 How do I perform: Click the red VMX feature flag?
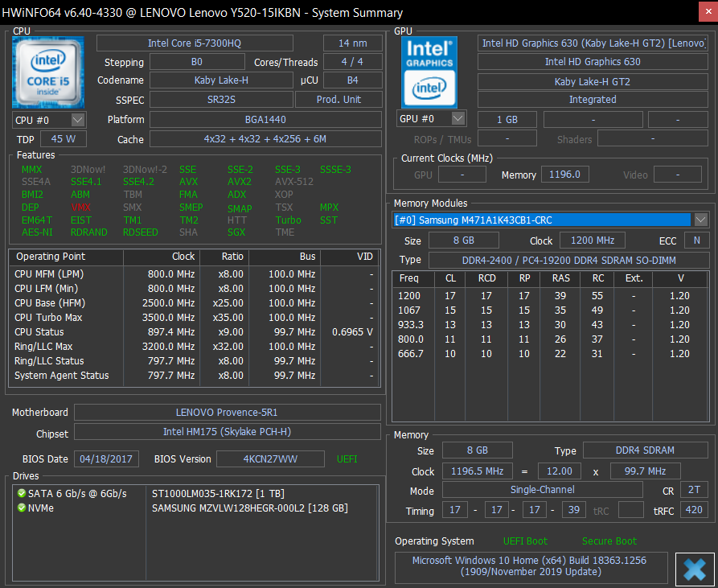click(x=81, y=208)
